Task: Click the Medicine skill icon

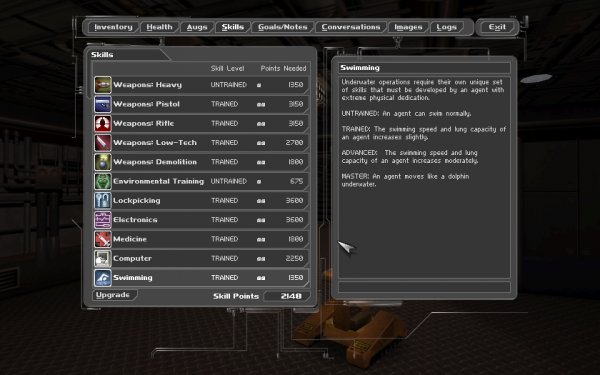Action: click(x=103, y=239)
